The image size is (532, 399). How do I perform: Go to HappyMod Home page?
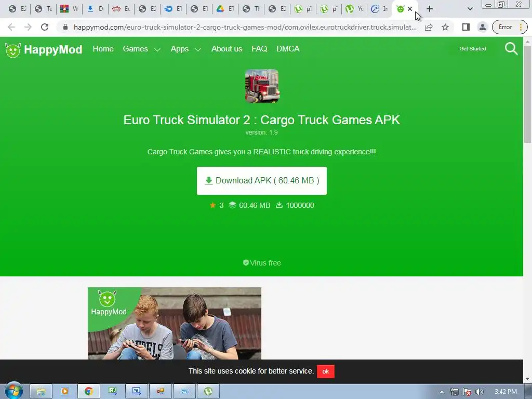(x=103, y=49)
